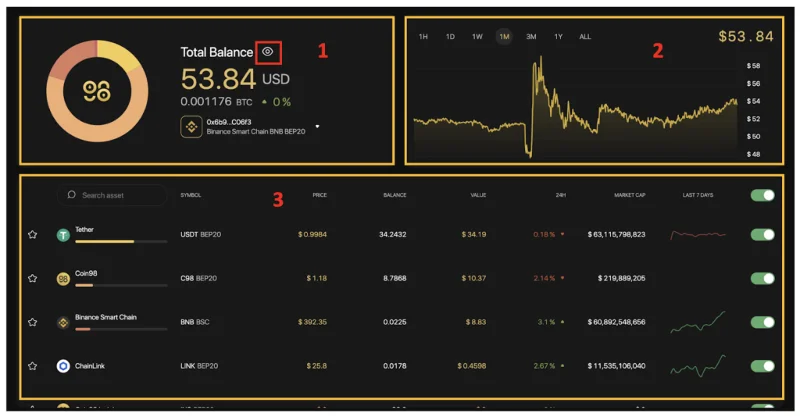Favorite Binance Smart Chain with its star
This screenshot has height=417, width=800.
[x=33, y=322]
